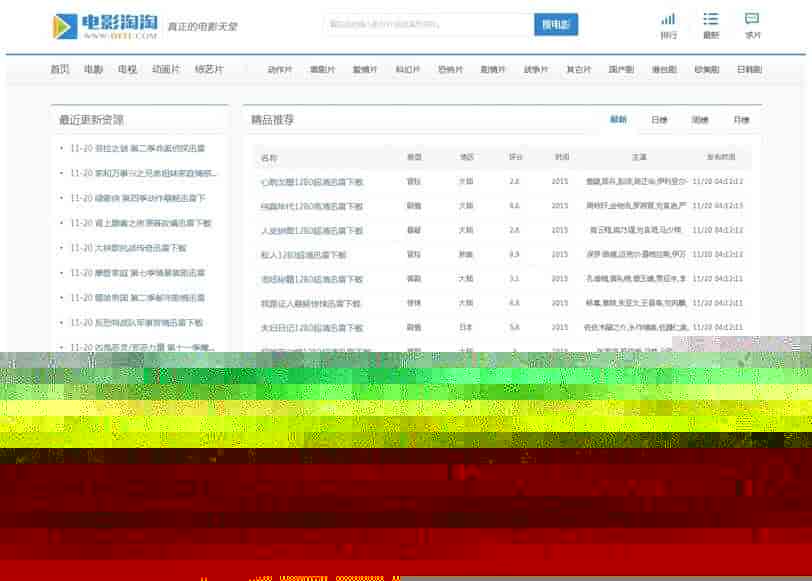812x581 pixels.
Task: Open the 最新 list icon in header
Action: (710, 19)
